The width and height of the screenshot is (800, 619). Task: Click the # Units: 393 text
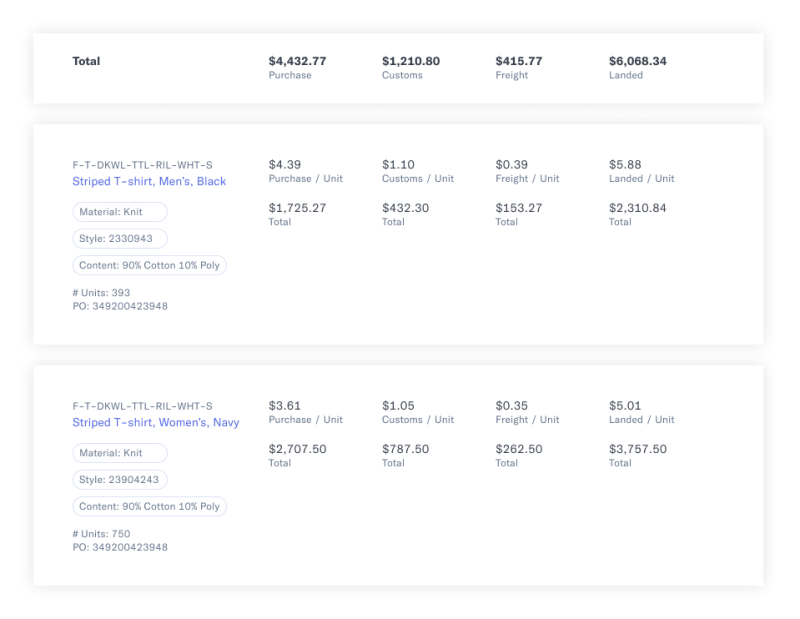(x=102, y=293)
